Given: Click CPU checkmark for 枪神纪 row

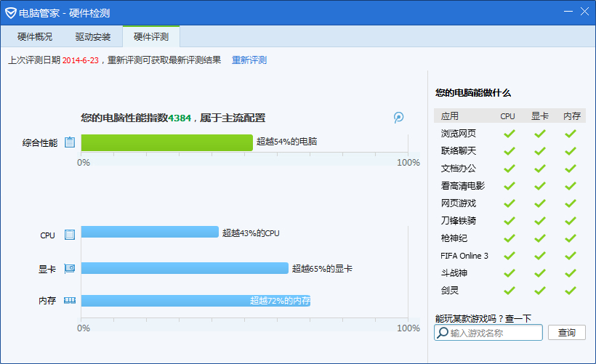Looking at the screenshot, I should coord(510,238).
